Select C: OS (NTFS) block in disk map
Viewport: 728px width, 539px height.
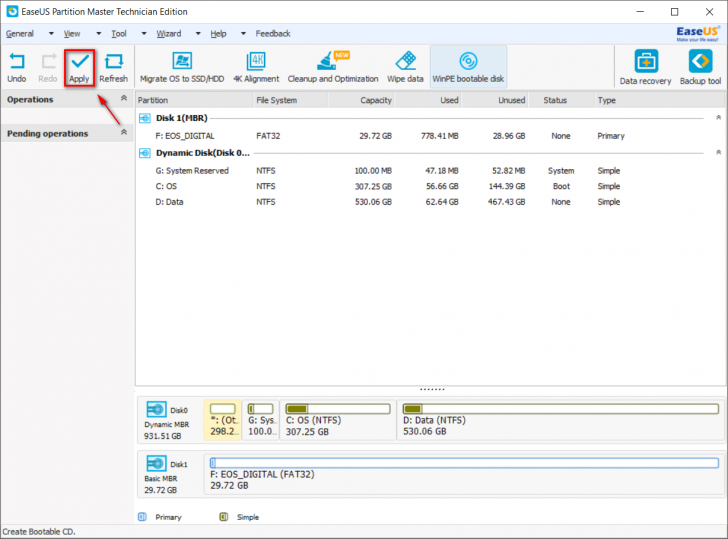tap(338, 420)
